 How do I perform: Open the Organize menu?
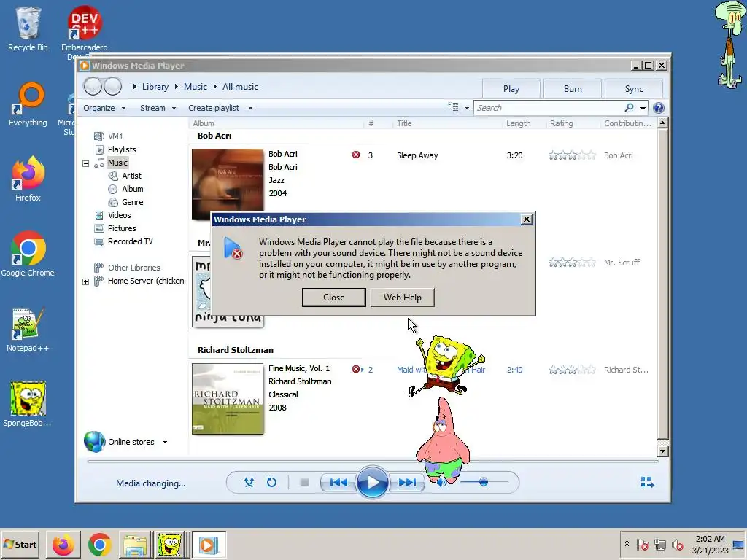coord(104,108)
